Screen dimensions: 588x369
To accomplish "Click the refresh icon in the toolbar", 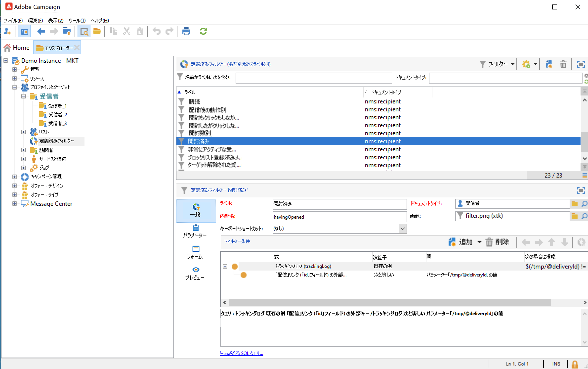I will click(x=203, y=32).
